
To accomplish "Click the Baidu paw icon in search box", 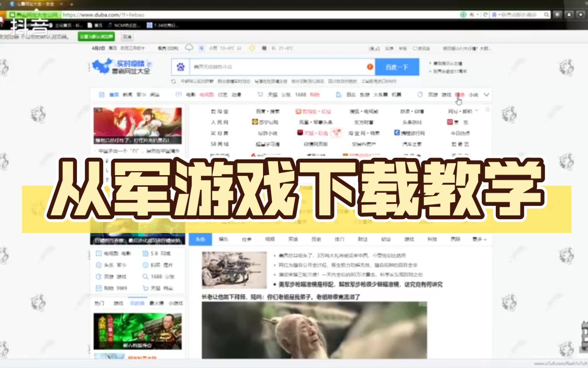I will coord(181,67).
